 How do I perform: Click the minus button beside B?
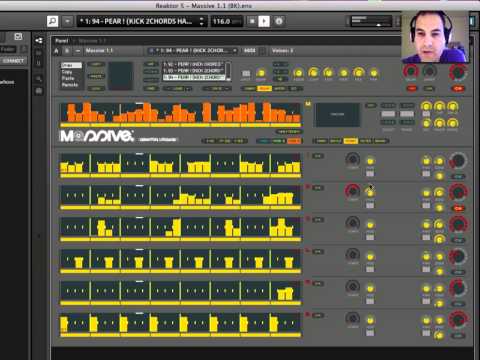(x=78, y=51)
